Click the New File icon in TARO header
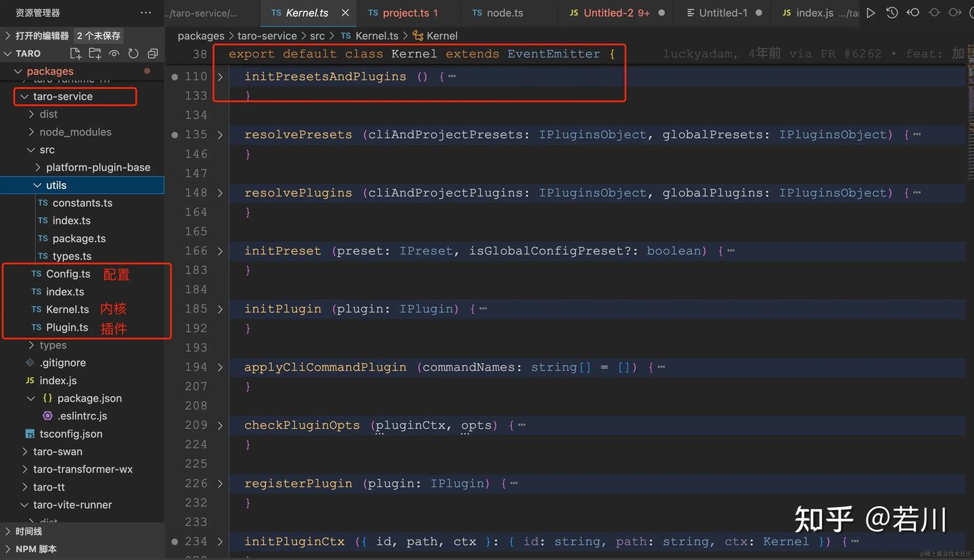 pyautogui.click(x=76, y=53)
